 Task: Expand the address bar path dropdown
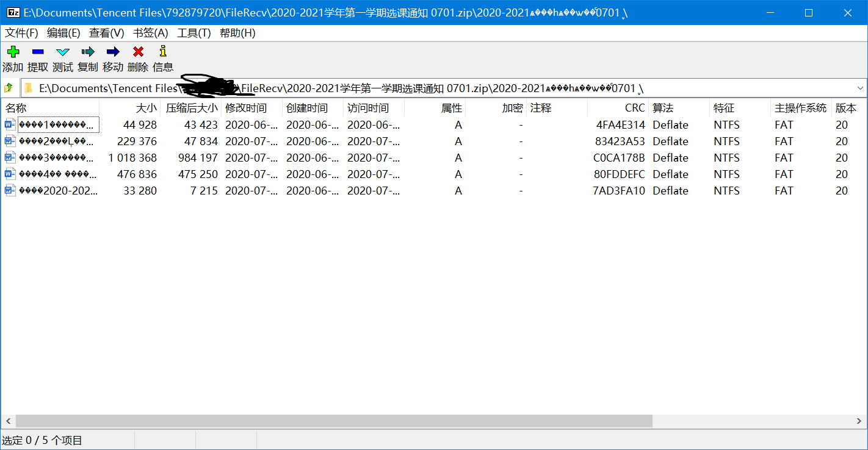click(860, 88)
